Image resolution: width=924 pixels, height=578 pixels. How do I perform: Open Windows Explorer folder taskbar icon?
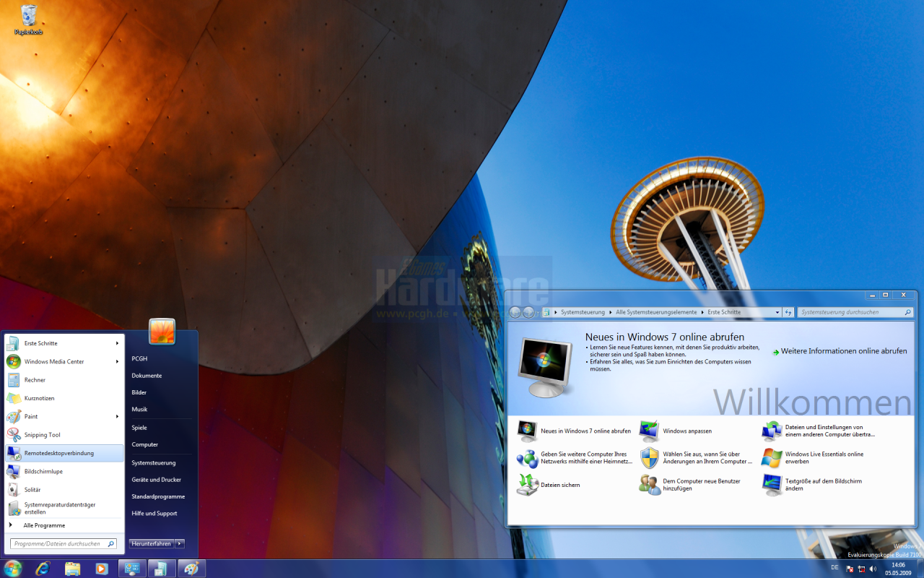(72, 569)
